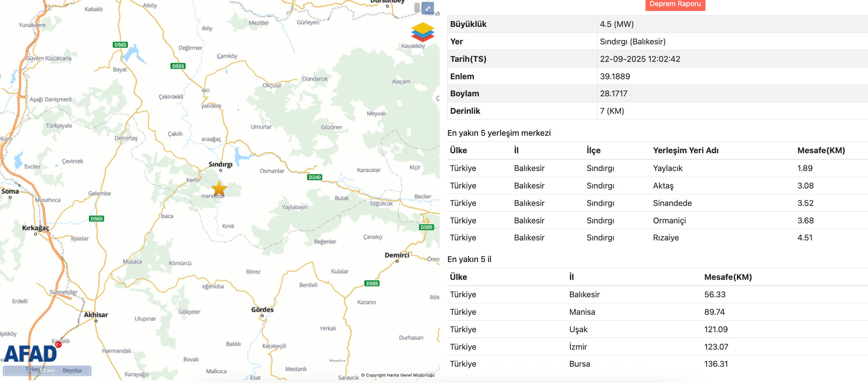Click the Harita Genel Müdürlüğü copyright
The width and height of the screenshot is (868, 383).
click(x=398, y=375)
